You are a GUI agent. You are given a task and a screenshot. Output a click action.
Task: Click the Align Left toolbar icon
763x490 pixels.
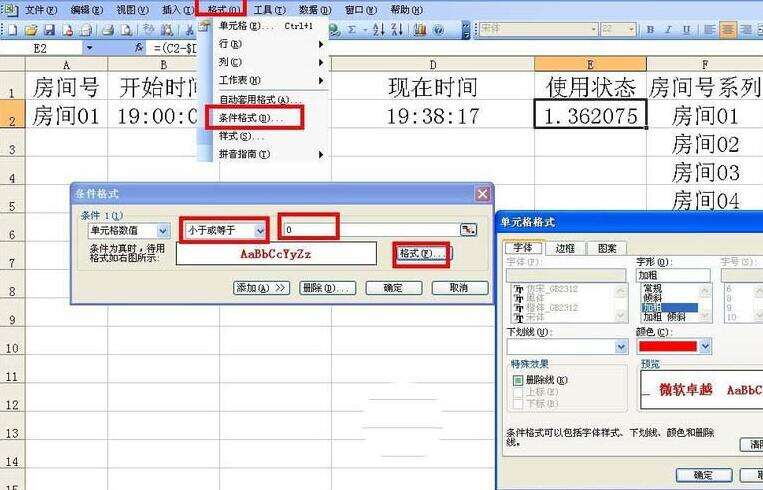point(709,30)
